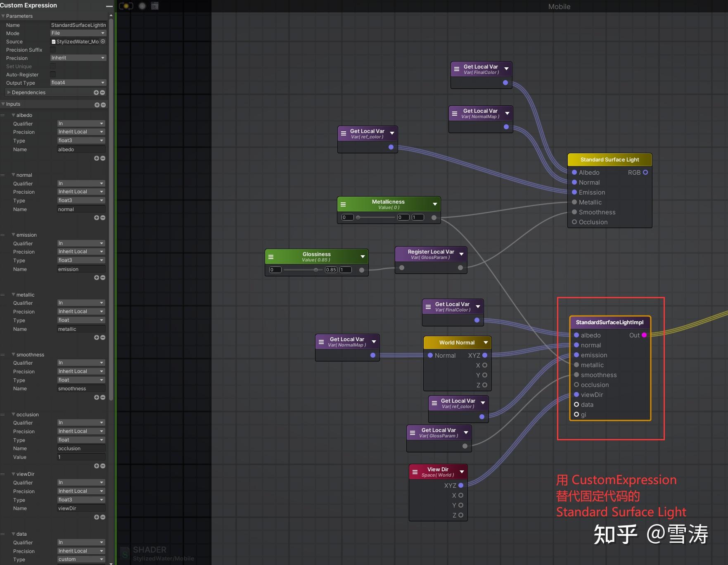Collapse the World Normal node with its arrow
This screenshot has width=728, height=565.
(486, 342)
